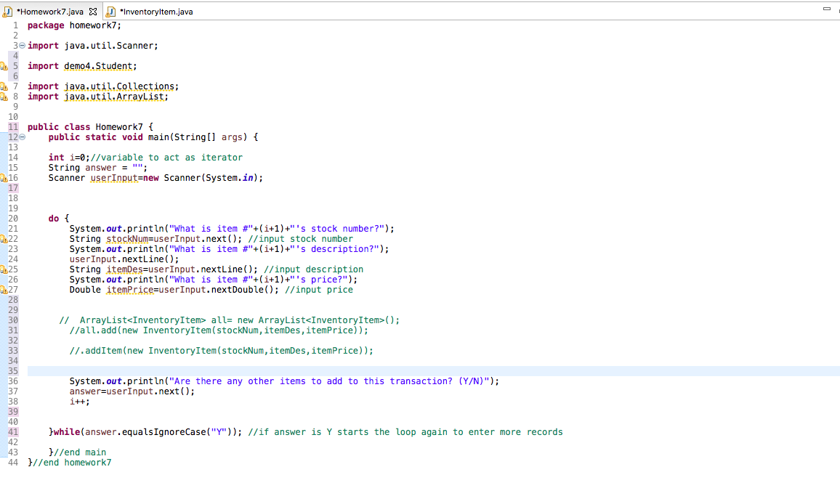Screen dimensions: 840x504
Task: Click the Java file icon on the InventoryItem.java tab
Action: click(x=110, y=11)
